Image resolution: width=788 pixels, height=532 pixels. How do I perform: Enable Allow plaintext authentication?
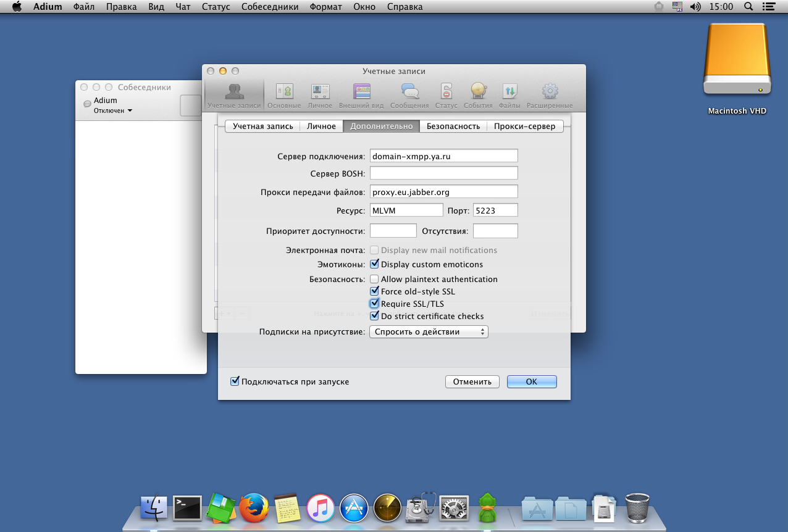tap(374, 279)
